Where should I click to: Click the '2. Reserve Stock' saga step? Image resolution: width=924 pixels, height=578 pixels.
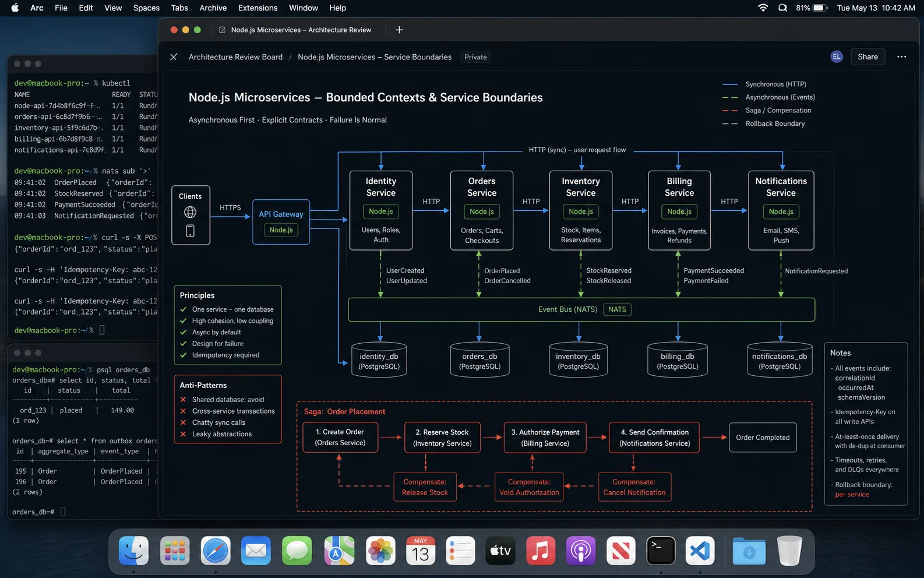(x=442, y=438)
